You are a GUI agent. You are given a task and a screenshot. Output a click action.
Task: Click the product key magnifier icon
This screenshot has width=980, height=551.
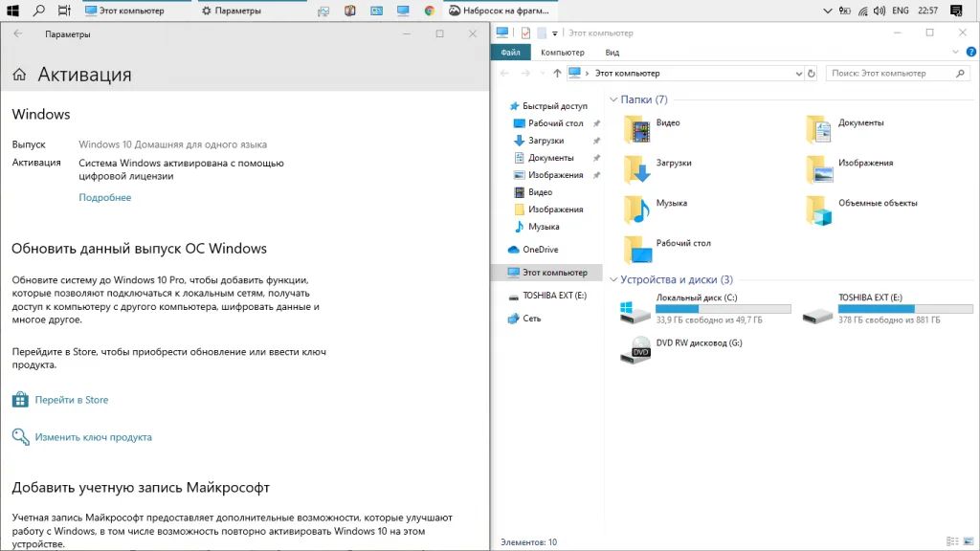pyautogui.click(x=21, y=436)
